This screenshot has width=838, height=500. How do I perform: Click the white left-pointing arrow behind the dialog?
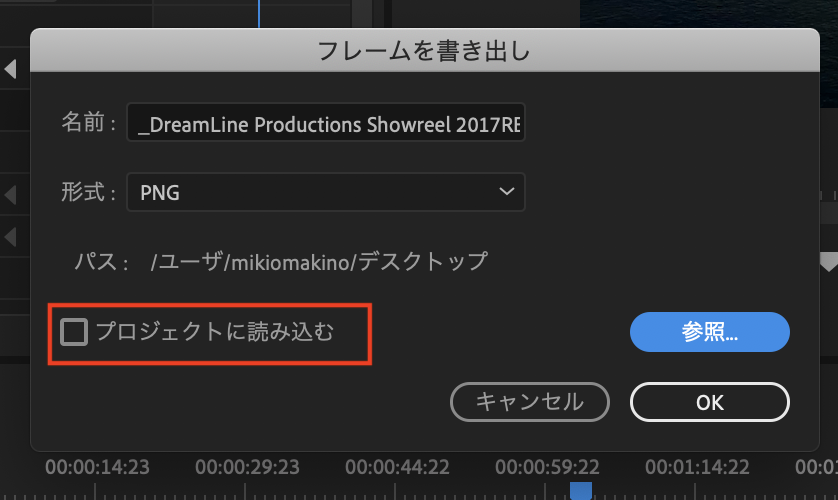click(11, 69)
